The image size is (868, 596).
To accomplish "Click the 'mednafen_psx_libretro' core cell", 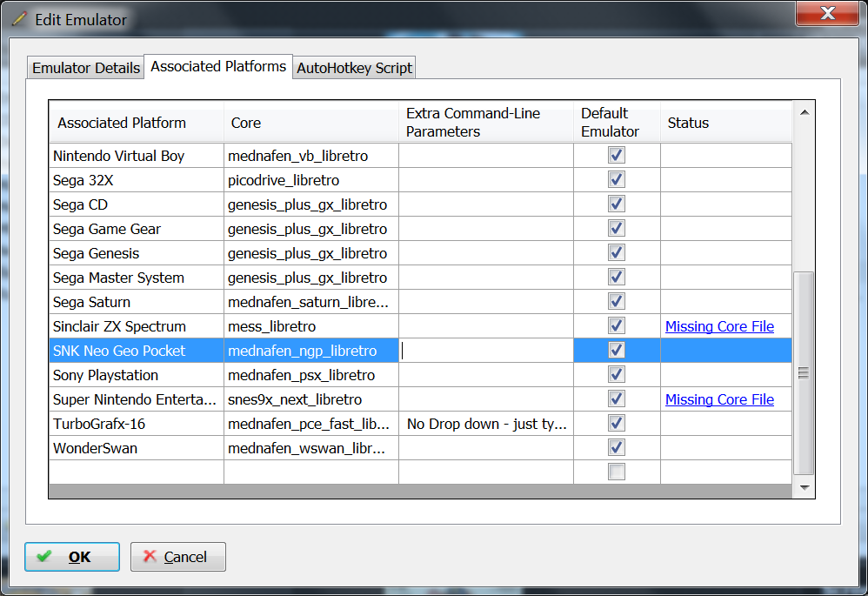I will click(x=311, y=375).
